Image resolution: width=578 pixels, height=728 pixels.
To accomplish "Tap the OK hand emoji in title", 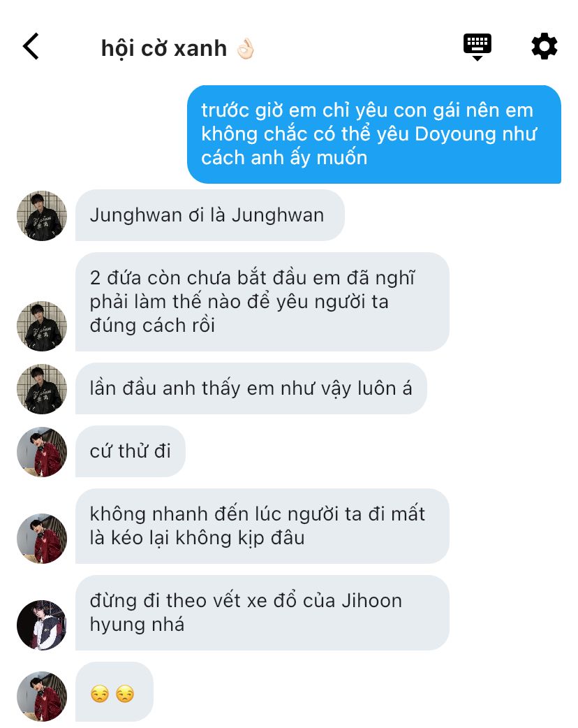I will tap(246, 49).
